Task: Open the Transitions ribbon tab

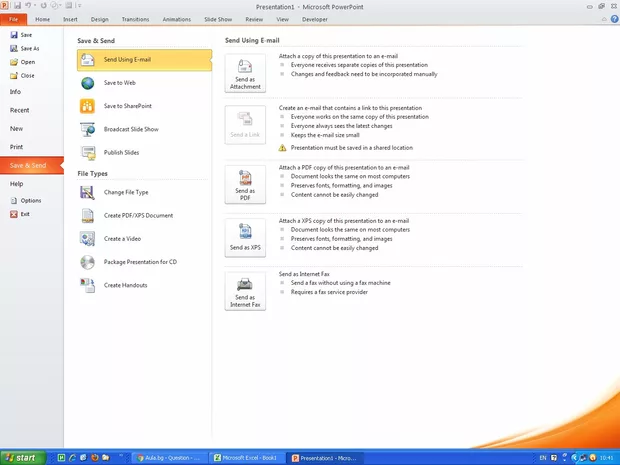Action: point(135,19)
